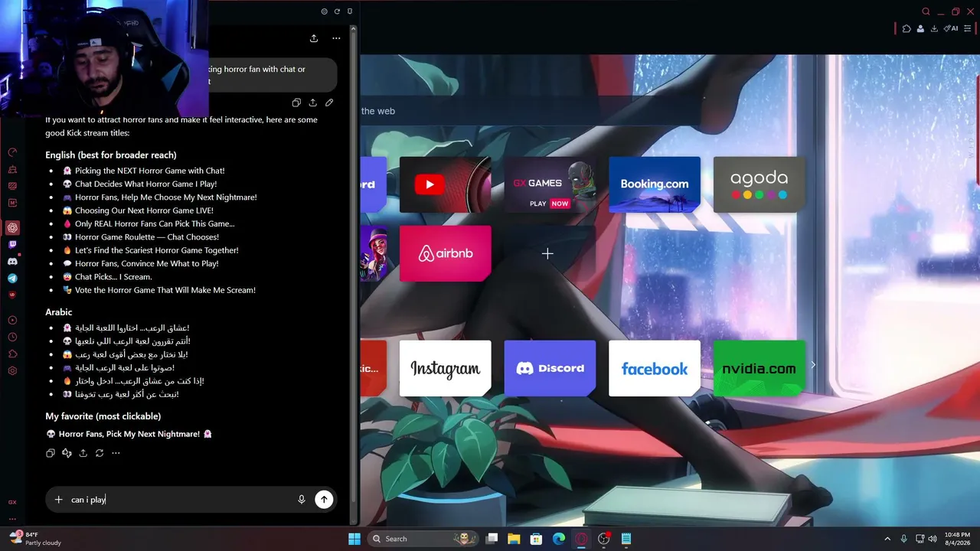Image resolution: width=980 pixels, height=551 pixels.
Task: Open the AI button in browser toolbar
Action: [951, 28]
